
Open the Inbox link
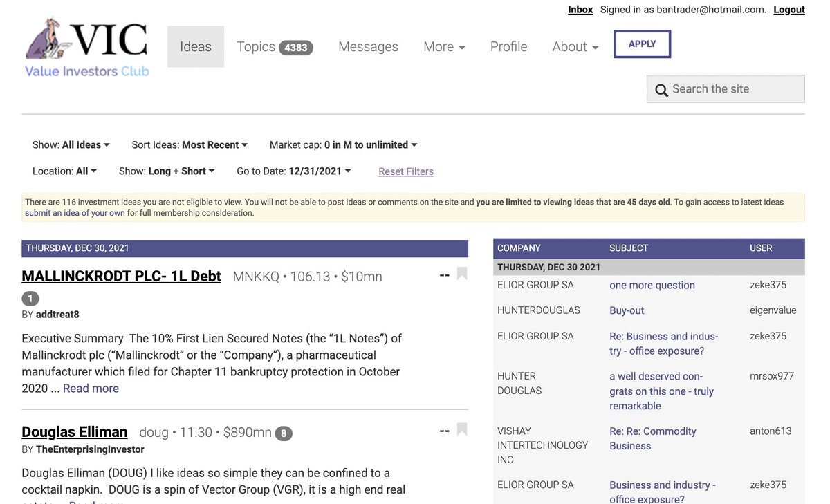[x=580, y=10]
